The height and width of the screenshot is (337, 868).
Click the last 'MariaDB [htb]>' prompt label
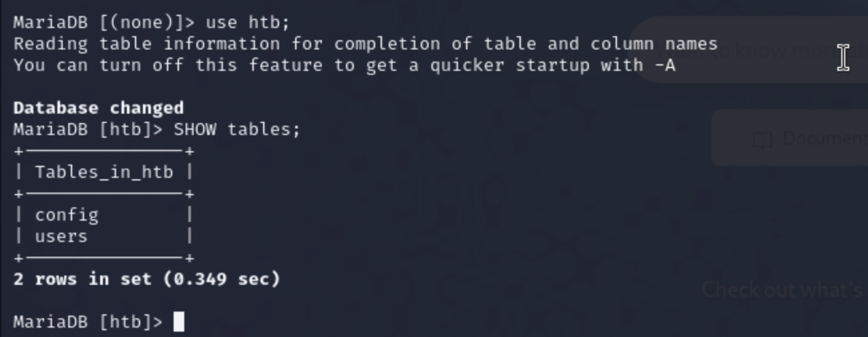click(x=88, y=322)
